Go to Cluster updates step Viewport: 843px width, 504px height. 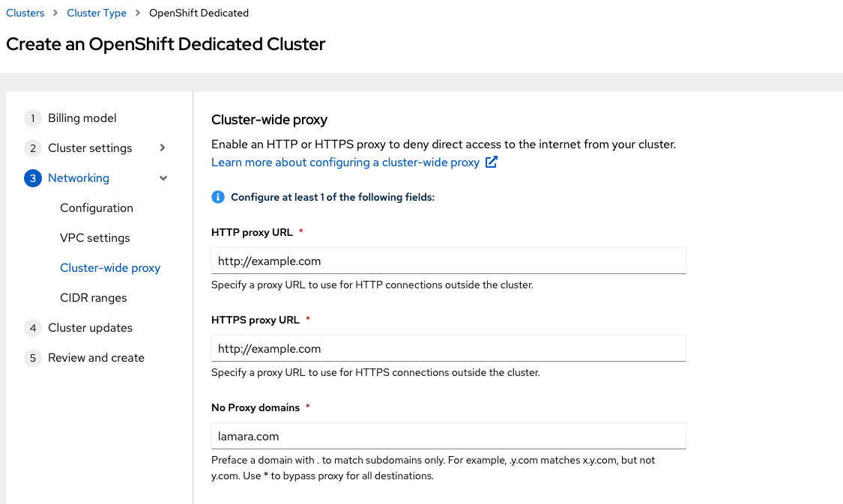pos(90,328)
